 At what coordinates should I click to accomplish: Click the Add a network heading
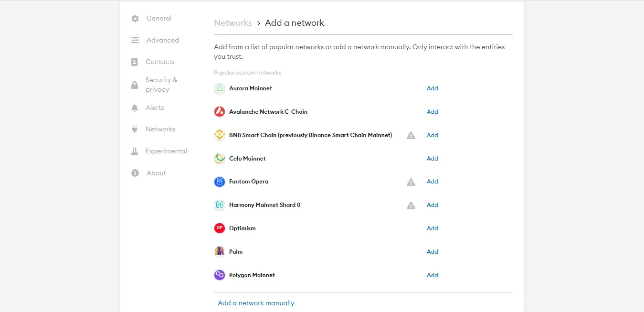tap(295, 23)
